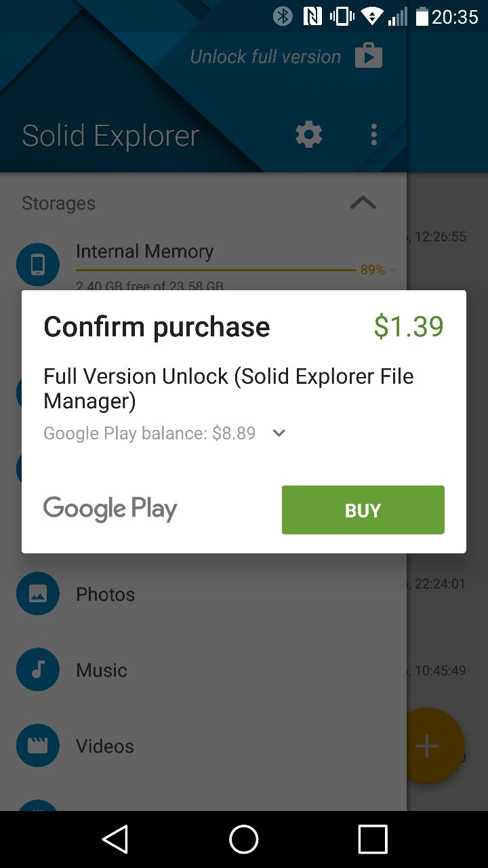
Task: Select the Photos menu entry
Action: click(106, 594)
